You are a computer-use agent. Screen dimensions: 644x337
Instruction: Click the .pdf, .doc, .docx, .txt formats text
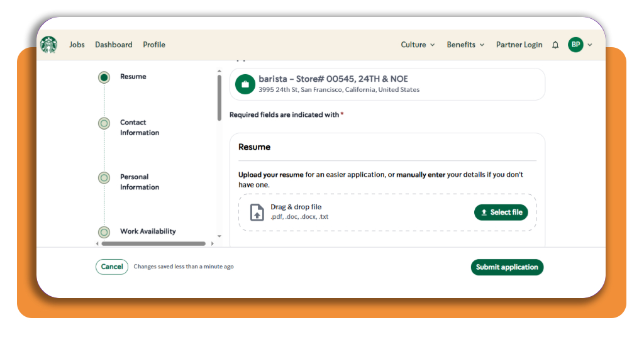tap(299, 217)
